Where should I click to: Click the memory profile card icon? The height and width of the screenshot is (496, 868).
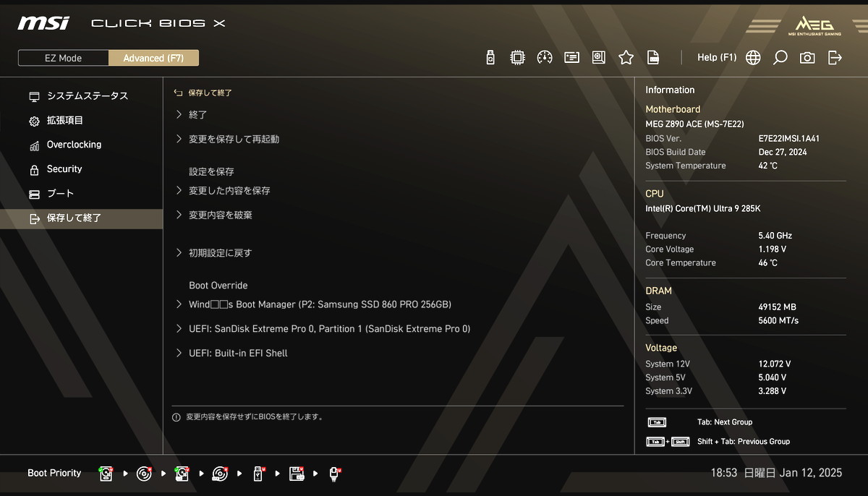coord(572,58)
